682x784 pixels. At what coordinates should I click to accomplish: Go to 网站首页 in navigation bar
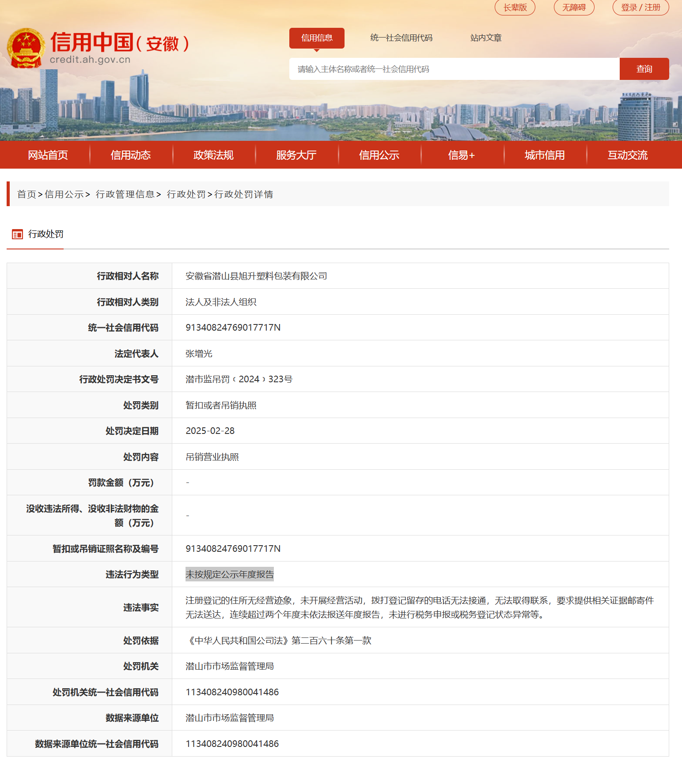click(48, 155)
